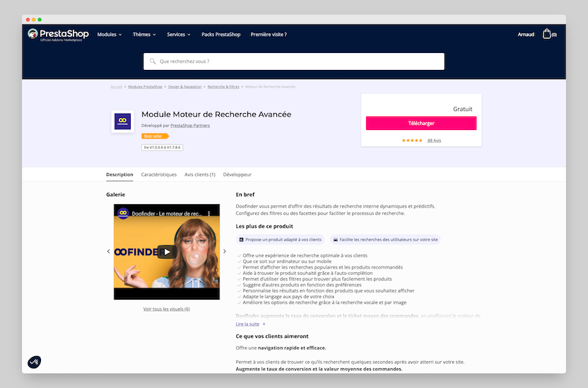Click the Best seller badge

tap(155, 136)
